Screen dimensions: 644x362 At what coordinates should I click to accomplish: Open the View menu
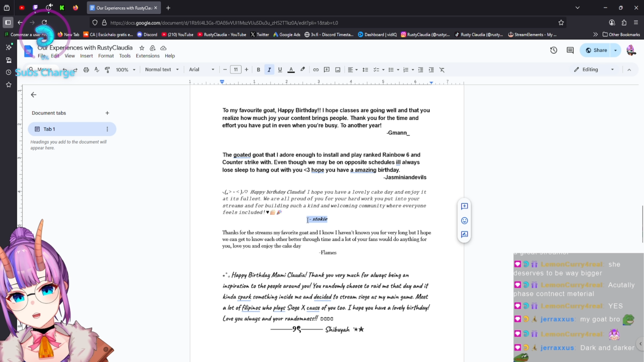point(69,56)
